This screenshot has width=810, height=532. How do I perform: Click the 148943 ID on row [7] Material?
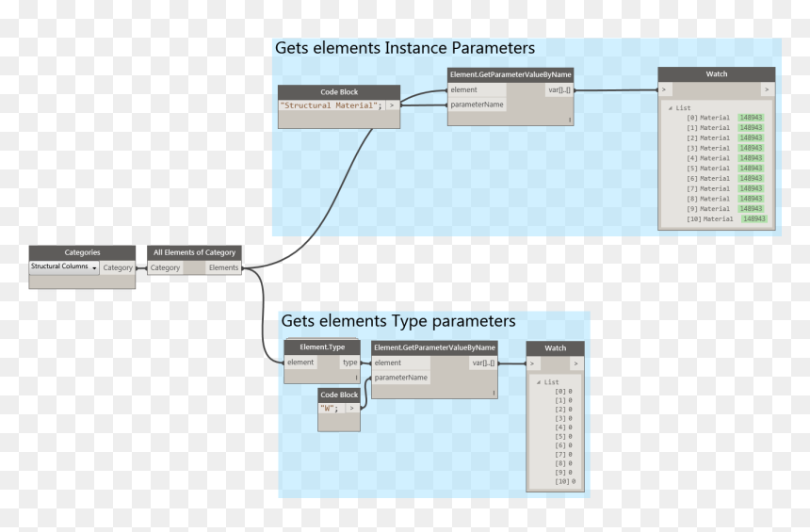tap(751, 188)
